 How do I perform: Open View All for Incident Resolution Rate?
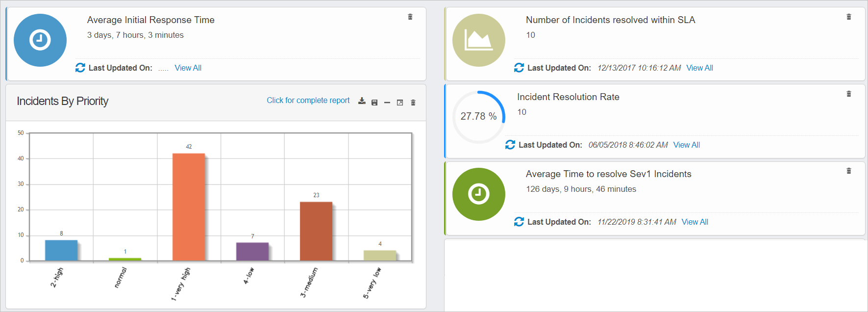(686, 145)
